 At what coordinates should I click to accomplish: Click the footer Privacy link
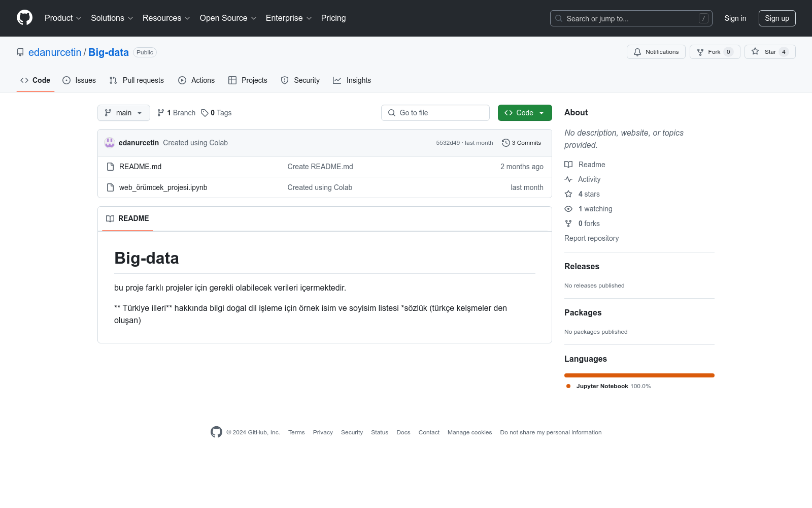tap(323, 432)
